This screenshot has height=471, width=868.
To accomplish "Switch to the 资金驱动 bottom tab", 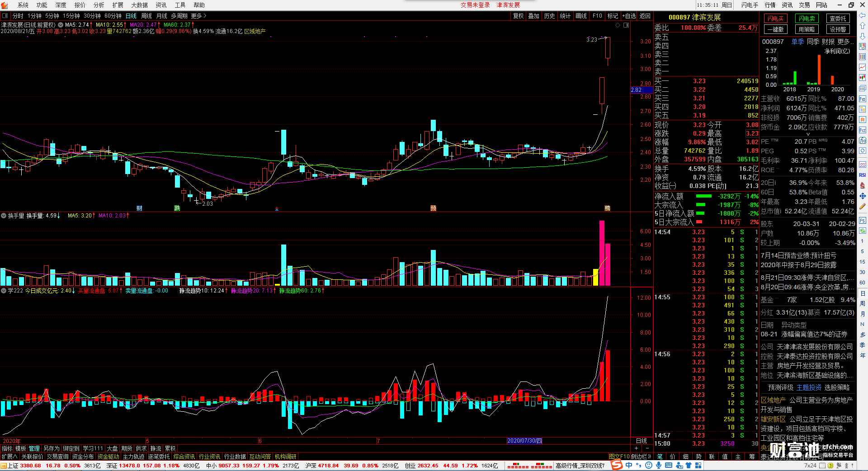I will [108, 457].
